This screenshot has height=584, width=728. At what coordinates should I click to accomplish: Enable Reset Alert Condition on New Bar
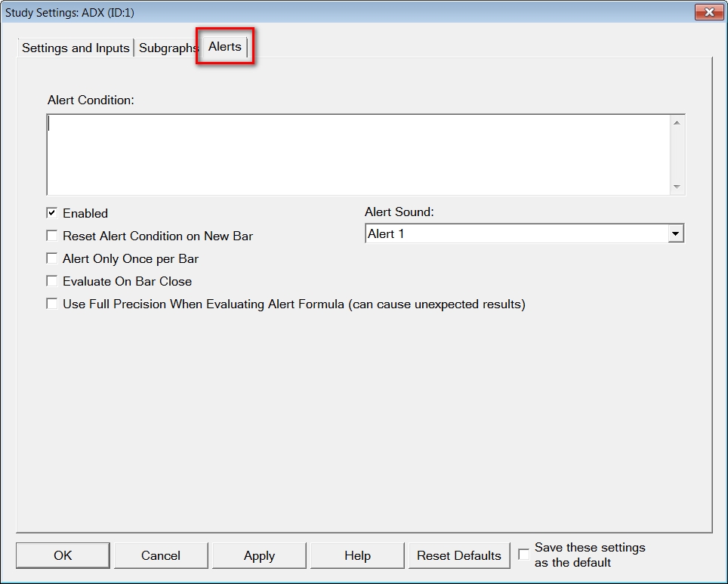tap(52, 236)
